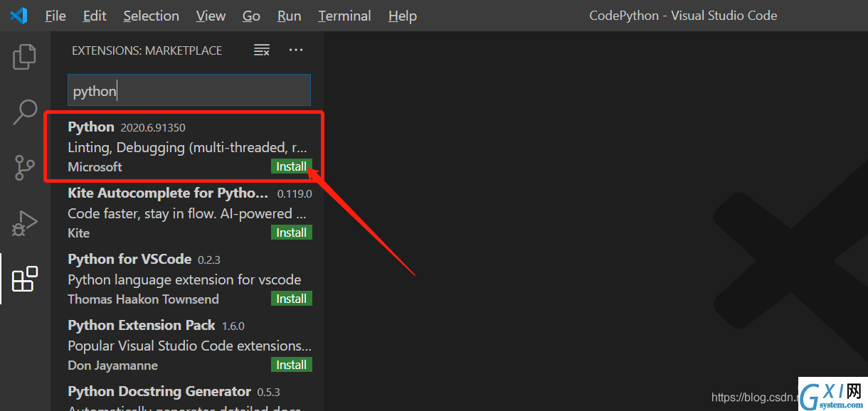Open the Go menu
This screenshot has width=868, height=411.
(x=251, y=16)
